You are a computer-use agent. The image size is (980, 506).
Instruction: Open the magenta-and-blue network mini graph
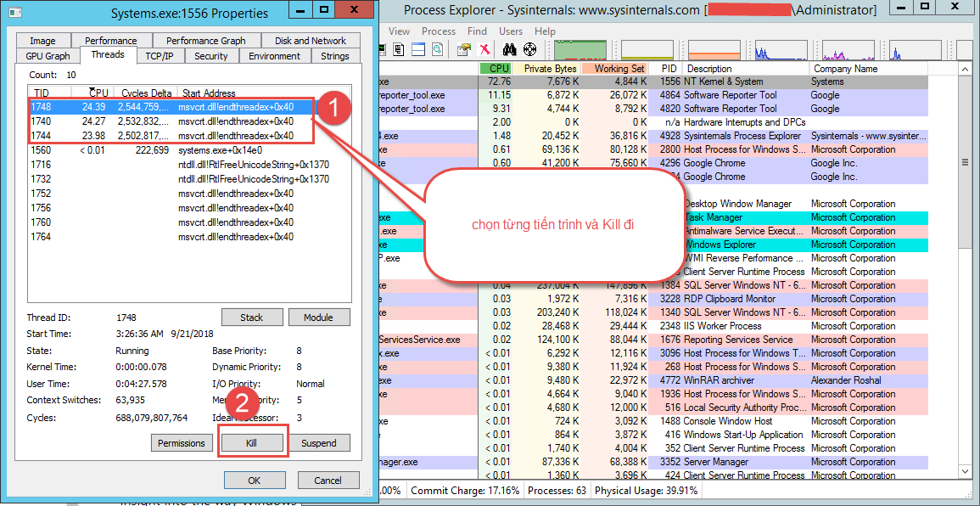point(848,49)
